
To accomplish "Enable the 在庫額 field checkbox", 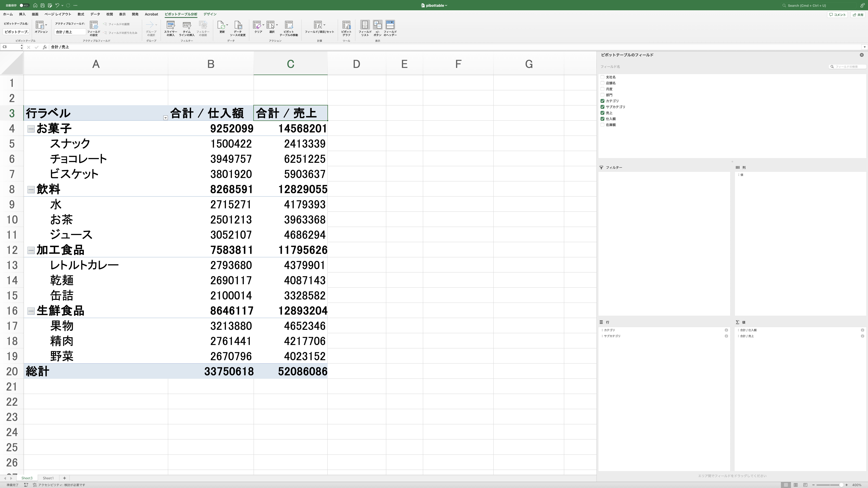I will pyautogui.click(x=602, y=125).
